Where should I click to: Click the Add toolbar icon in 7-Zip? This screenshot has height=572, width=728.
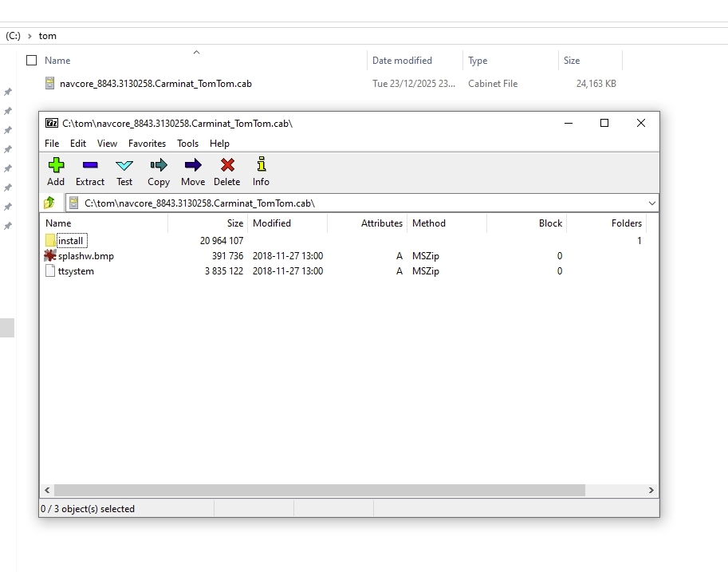coord(56,165)
